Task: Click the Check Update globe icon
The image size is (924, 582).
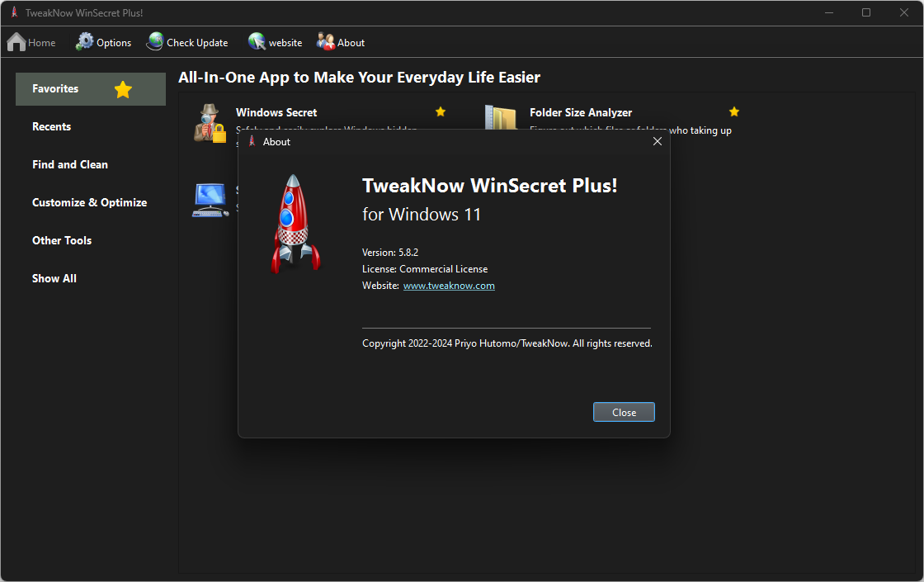Action: [156, 41]
